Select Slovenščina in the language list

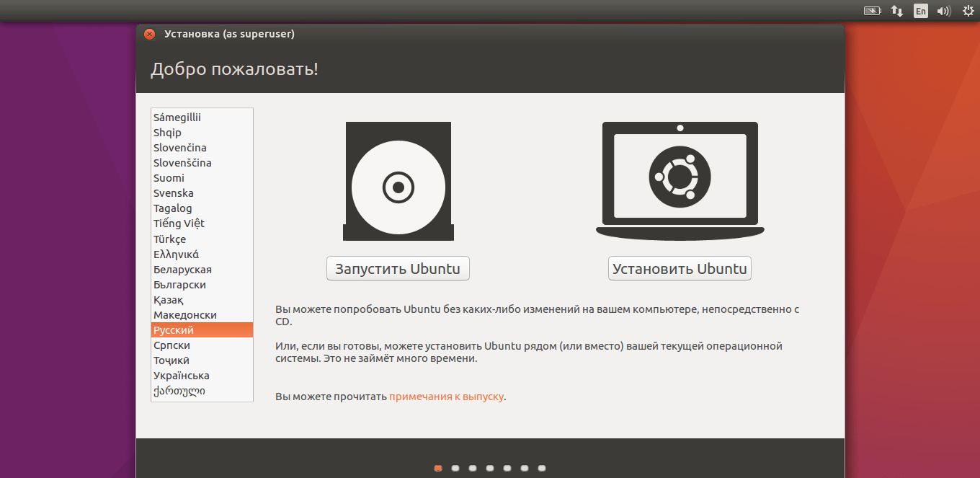pyautogui.click(x=202, y=163)
